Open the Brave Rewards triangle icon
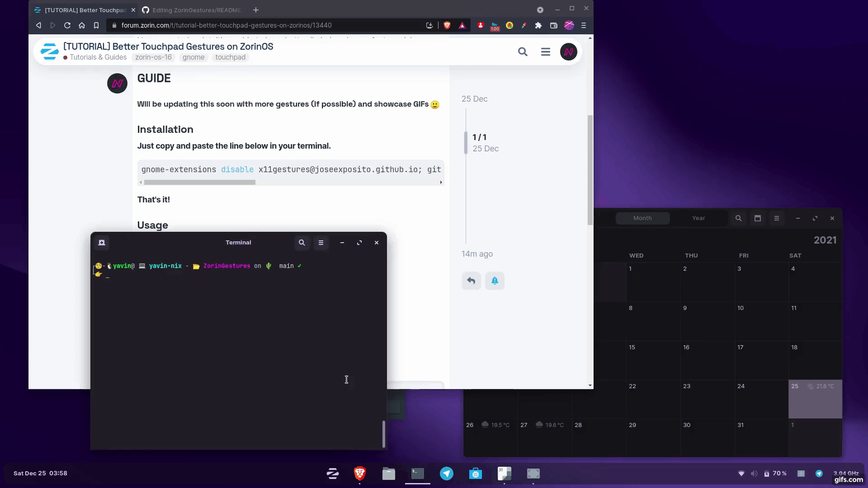The image size is (868, 488). tap(462, 25)
